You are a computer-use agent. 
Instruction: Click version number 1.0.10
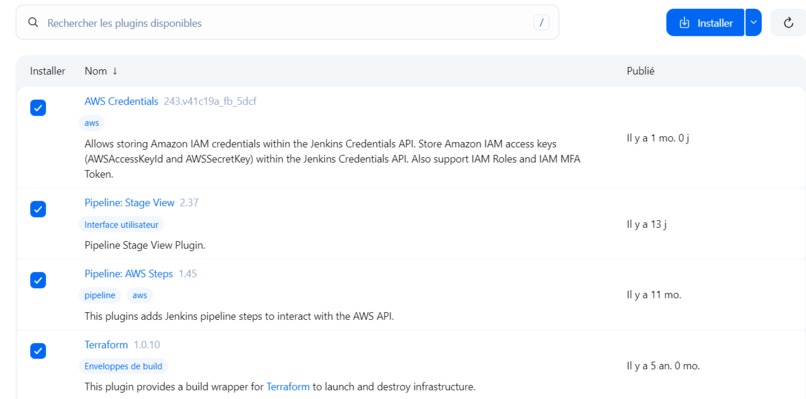coord(147,344)
